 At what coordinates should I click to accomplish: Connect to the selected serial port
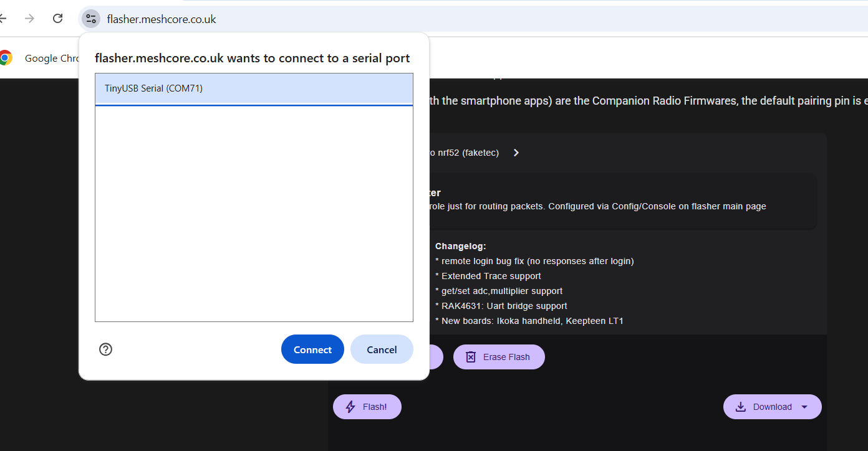coord(312,349)
